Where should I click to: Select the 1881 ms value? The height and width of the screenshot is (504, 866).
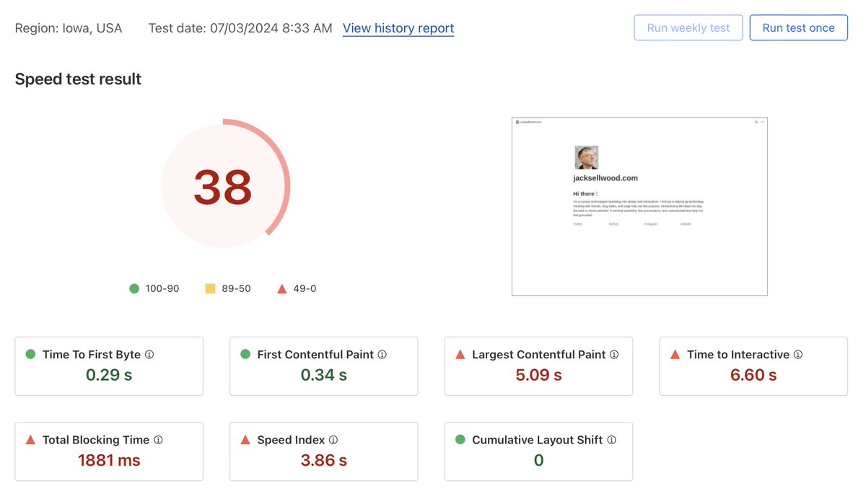109,460
